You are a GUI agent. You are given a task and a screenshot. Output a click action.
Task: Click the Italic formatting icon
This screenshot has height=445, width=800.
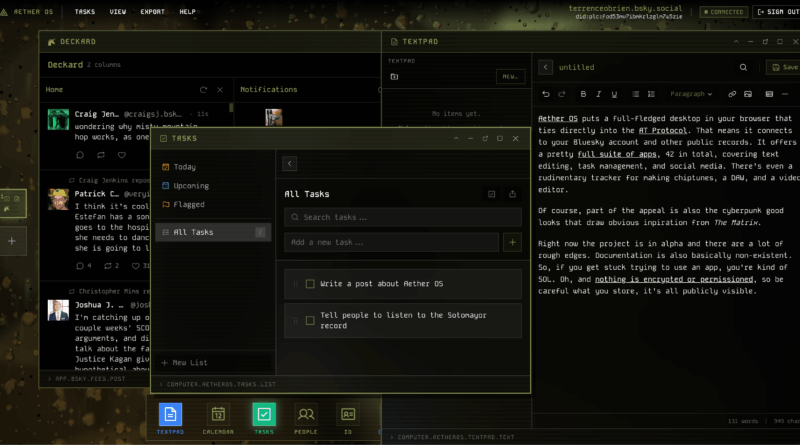tap(598, 94)
